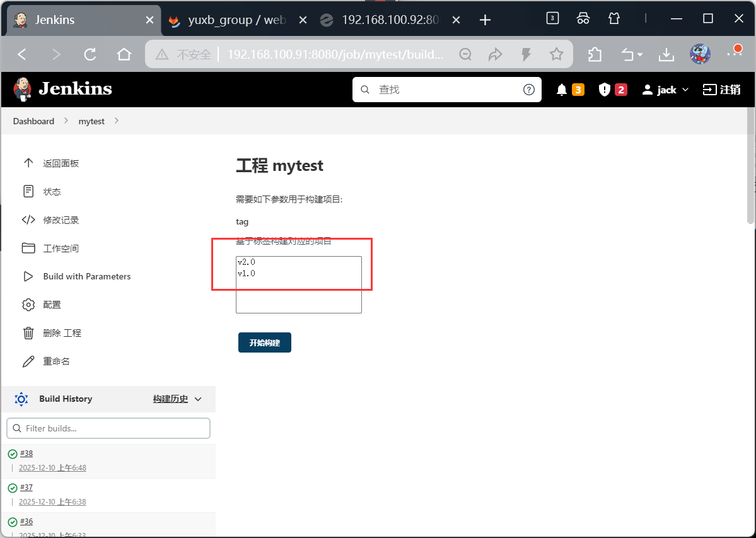Image resolution: width=756 pixels, height=538 pixels.
Task: Focus the Filter builds input
Action: click(x=108, y=428)
